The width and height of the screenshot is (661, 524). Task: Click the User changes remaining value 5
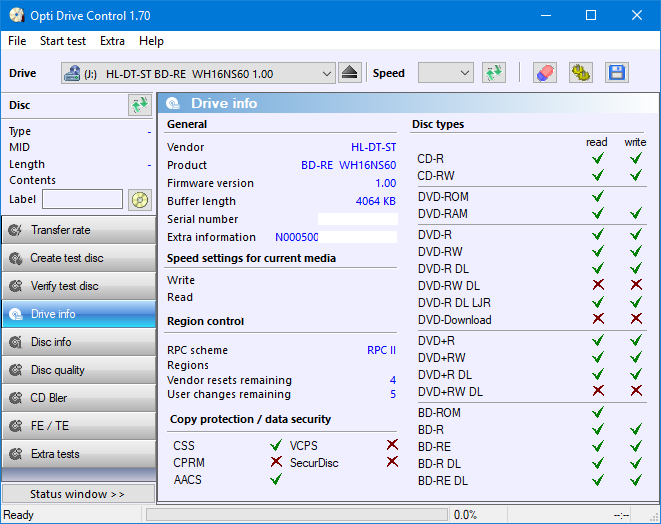point(393,395)
